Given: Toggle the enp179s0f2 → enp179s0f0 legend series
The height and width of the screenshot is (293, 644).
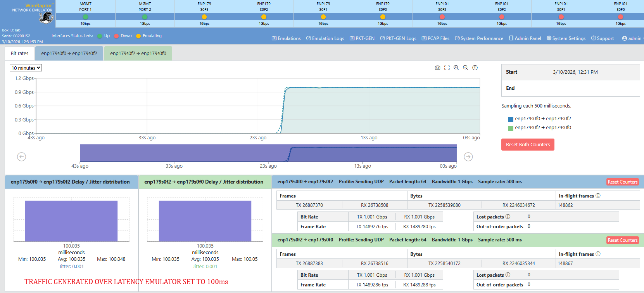Looking at the screenshot, I should pyautogui.click(x=511, y=128).
